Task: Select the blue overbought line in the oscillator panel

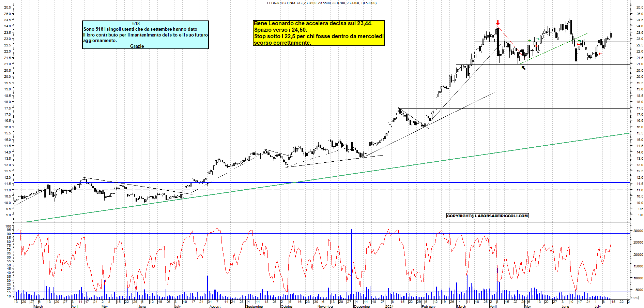Action: (322, 234)
